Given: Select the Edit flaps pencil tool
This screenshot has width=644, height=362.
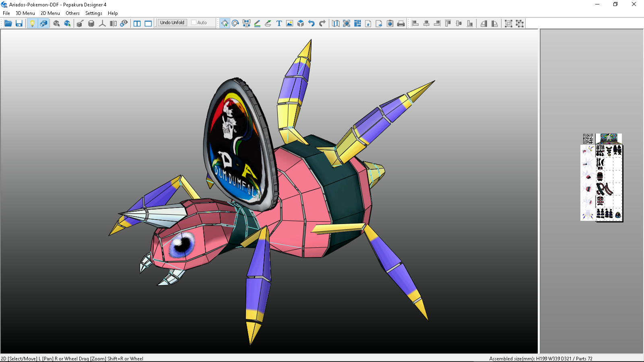Looking at the screenshot, I should (x=257, y=23).
